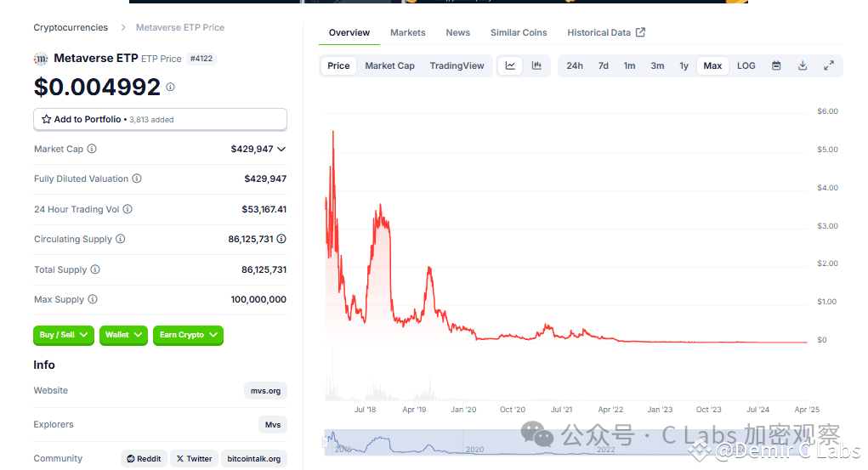Click info icon beside 86,125,731 circulating value
The image size is (868, 470).
(281, 239)
